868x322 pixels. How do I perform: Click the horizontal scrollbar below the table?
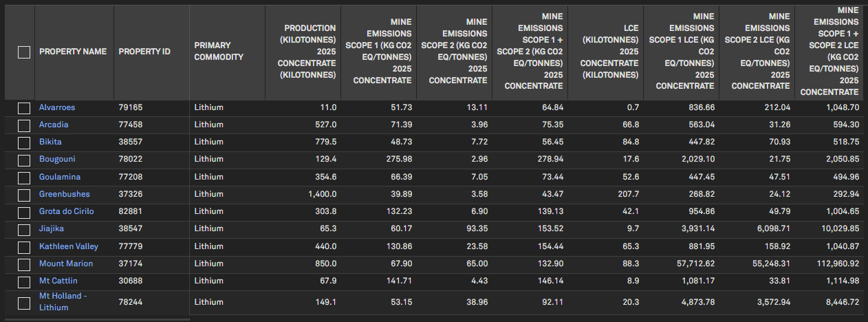[95, 319]
